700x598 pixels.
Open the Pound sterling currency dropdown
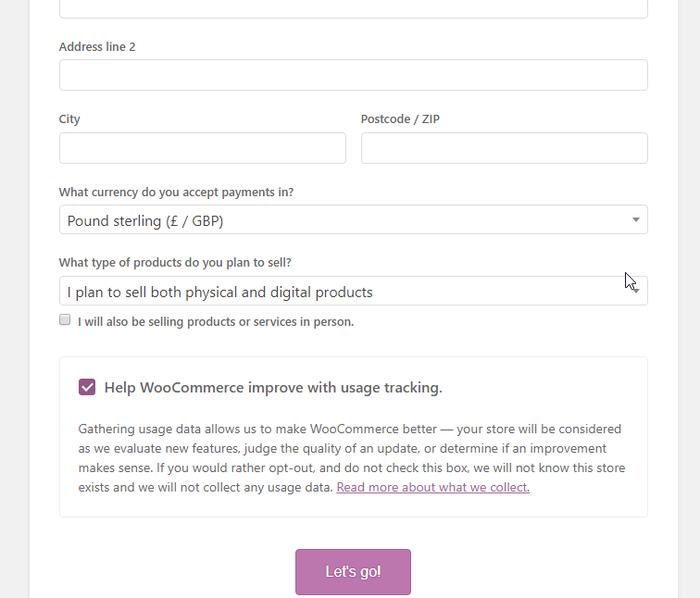(x=353, y=219)
